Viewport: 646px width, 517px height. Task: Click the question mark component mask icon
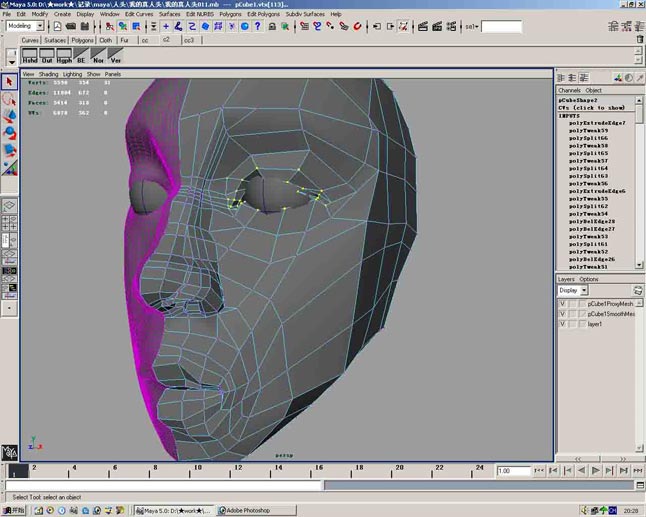pyautogui.click(x=258, y=26)
